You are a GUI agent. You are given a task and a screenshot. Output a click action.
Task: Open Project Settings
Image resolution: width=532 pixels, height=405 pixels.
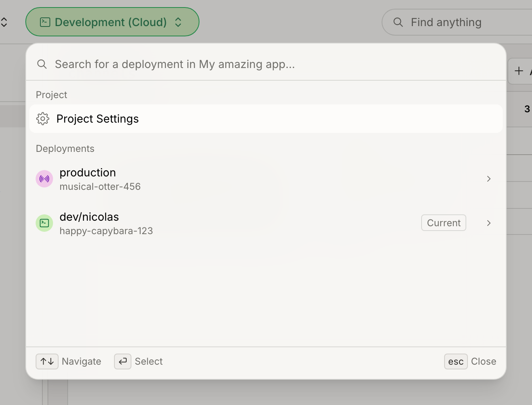point(266,119)
